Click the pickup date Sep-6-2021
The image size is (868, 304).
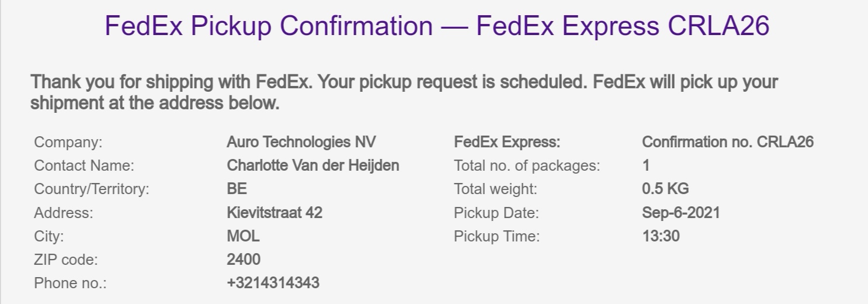[680, 213]
